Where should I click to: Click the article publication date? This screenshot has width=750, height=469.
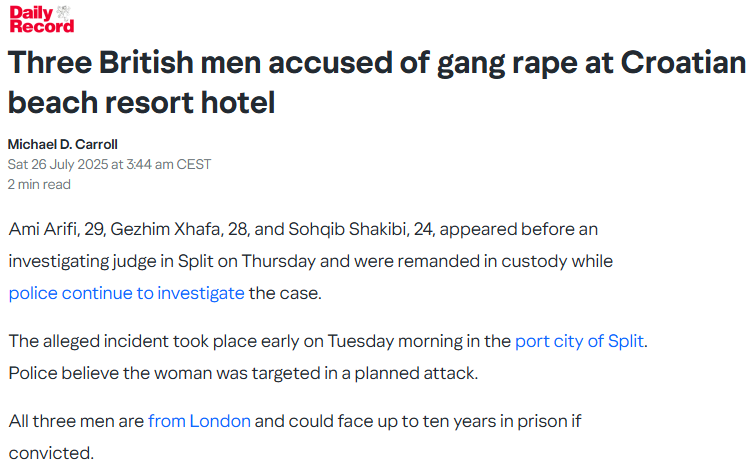pos(109,164)
